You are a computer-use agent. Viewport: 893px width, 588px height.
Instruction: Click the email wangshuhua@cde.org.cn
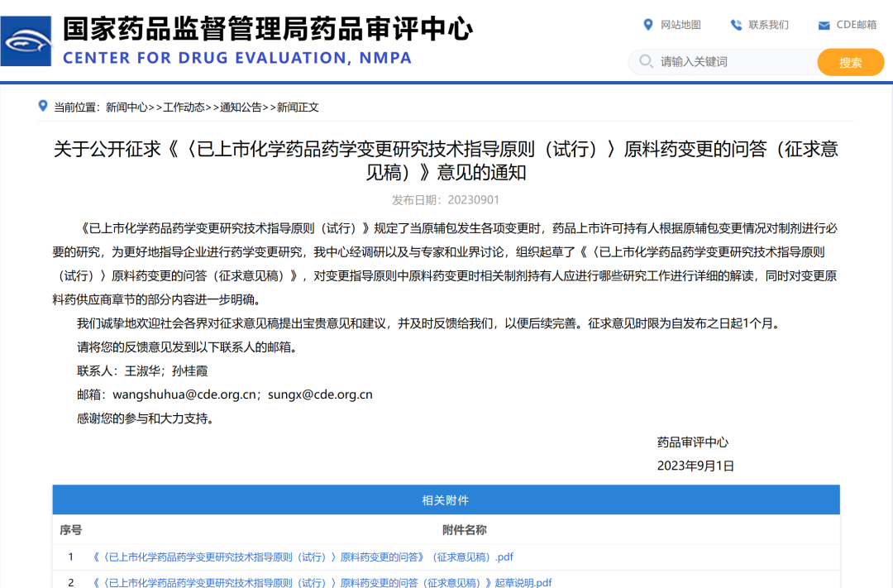[184, 394]
